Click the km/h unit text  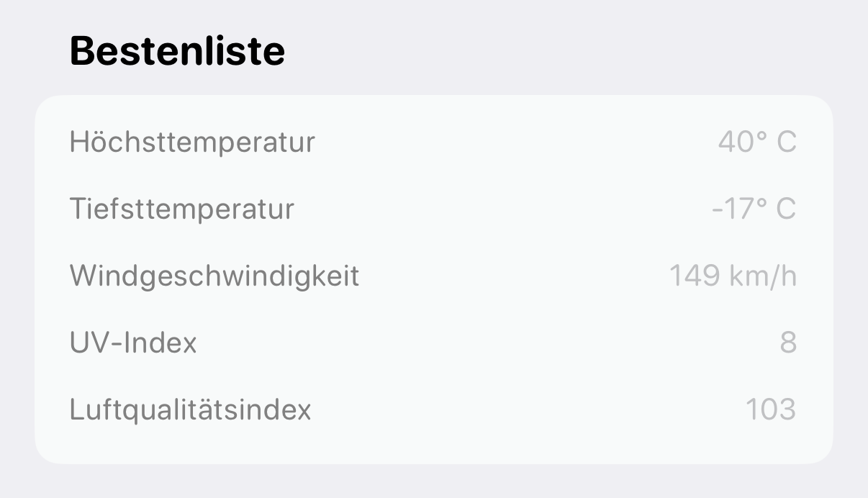pos(763,276)
